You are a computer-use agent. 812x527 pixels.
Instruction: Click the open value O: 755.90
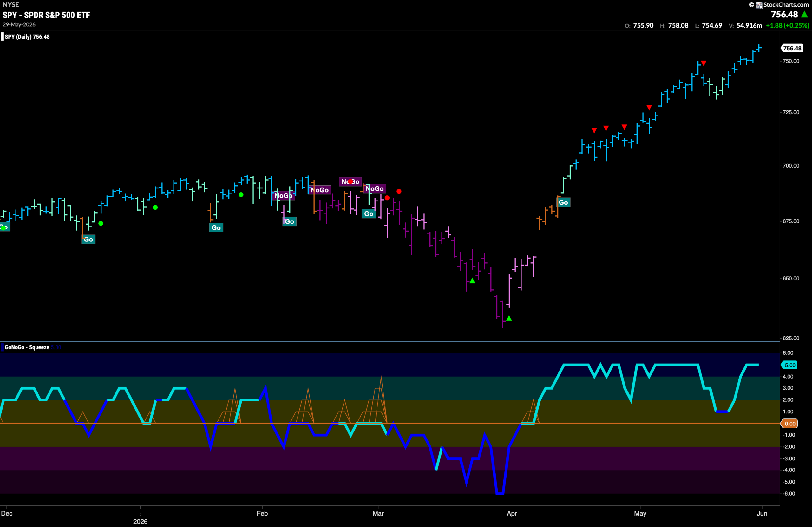(639, 26)
